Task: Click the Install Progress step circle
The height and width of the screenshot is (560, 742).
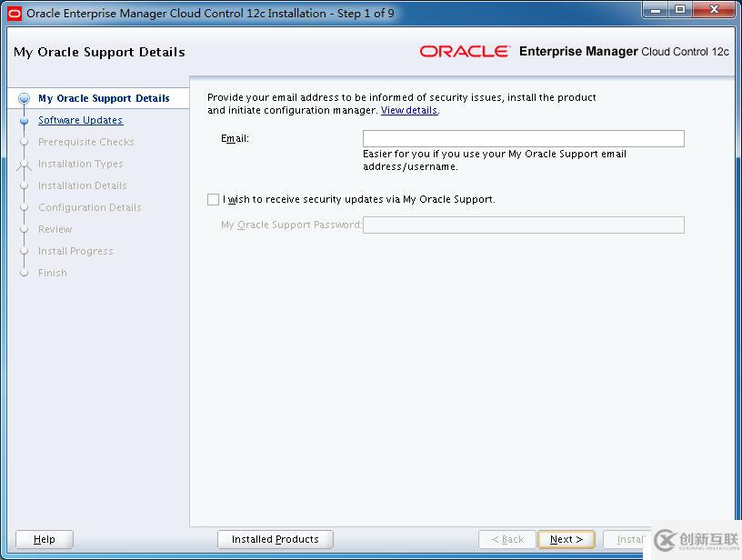Action: 23,251
